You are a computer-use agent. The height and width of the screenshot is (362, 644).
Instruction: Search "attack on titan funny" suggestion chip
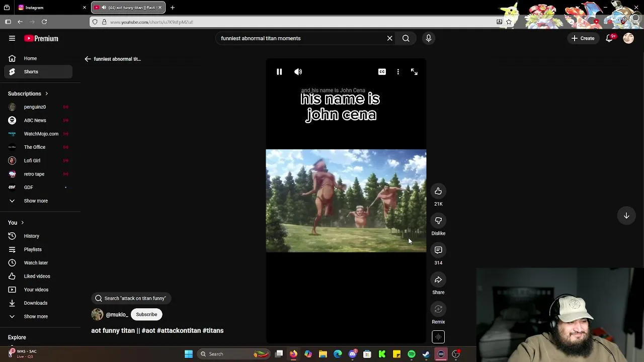coord(131,299)
